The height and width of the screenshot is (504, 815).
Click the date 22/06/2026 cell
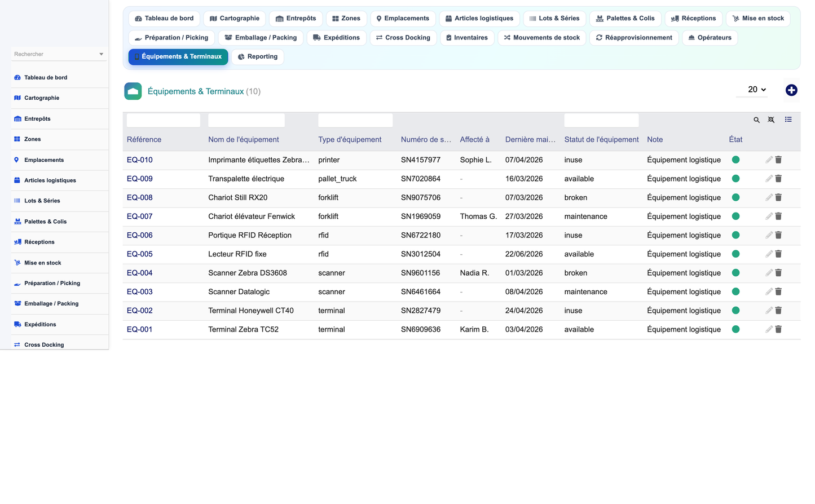524,254
